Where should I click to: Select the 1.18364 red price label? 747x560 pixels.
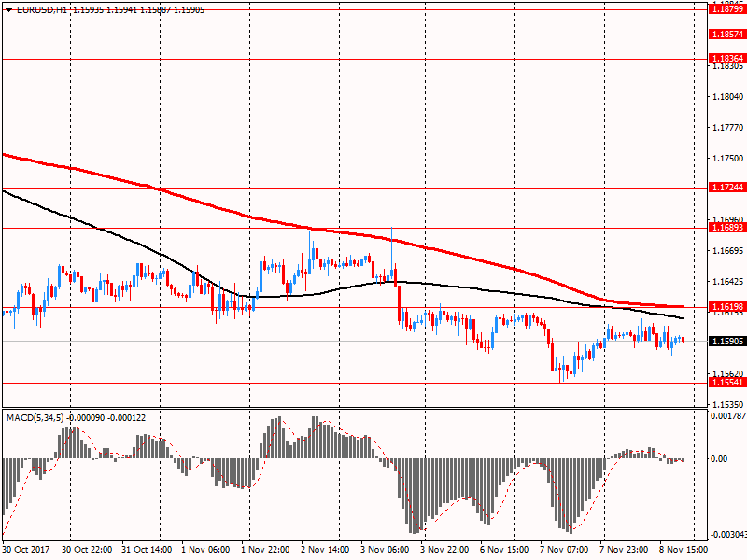point(727,59)
